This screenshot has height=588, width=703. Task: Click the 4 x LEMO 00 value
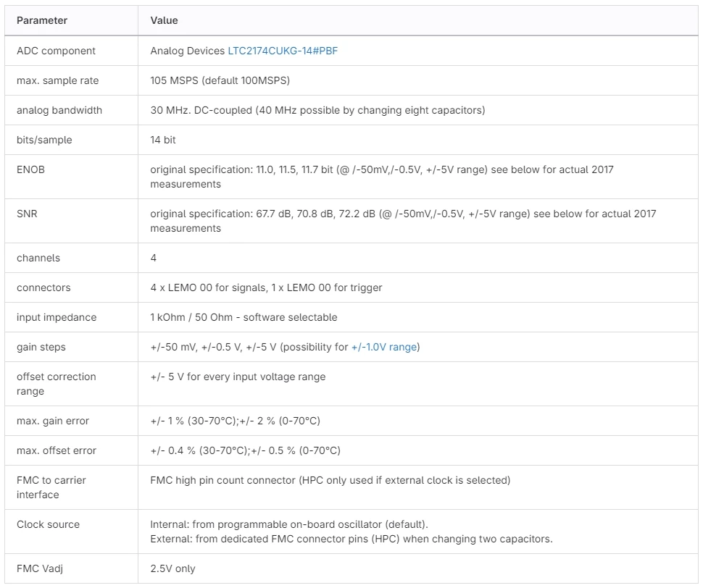point(266,287)
